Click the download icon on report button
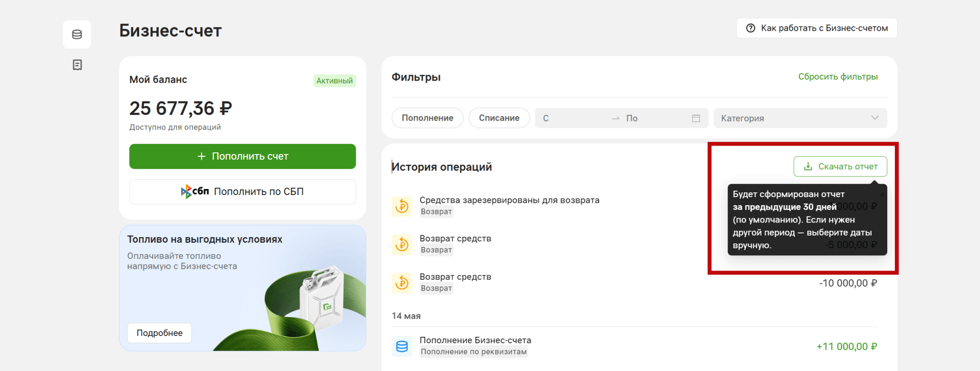The height and width of the screenshot is (371, 980). click(808, 166)
